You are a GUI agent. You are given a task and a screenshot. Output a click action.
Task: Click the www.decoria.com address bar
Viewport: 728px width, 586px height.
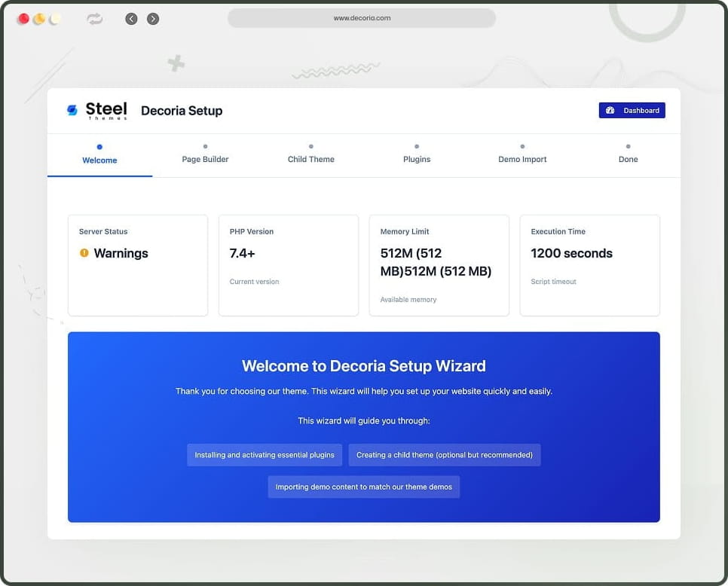point(360,18)
